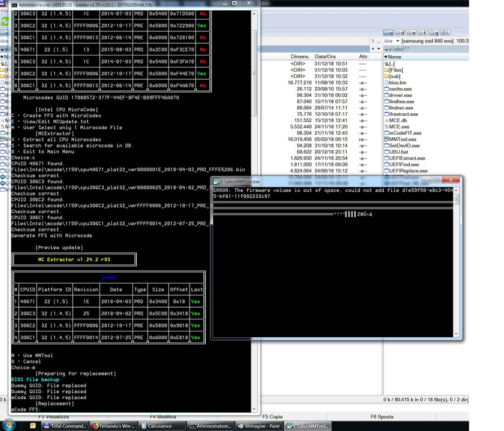Click the date 05/02/18 09:15 for MMTool.exe
504x431 pixels.
pos(331,140)
